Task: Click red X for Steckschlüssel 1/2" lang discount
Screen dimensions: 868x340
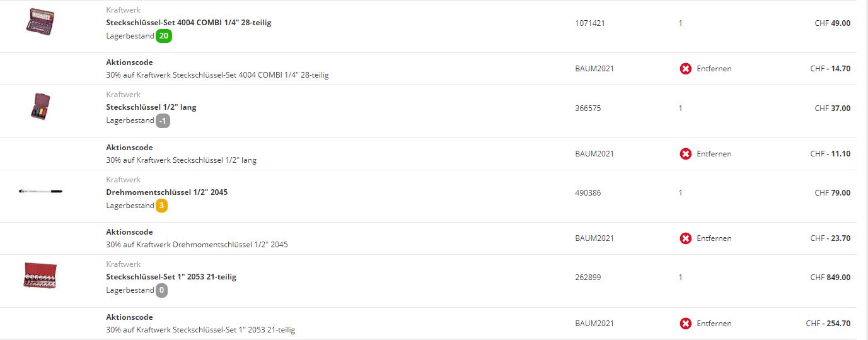Action: click(685, 154)
